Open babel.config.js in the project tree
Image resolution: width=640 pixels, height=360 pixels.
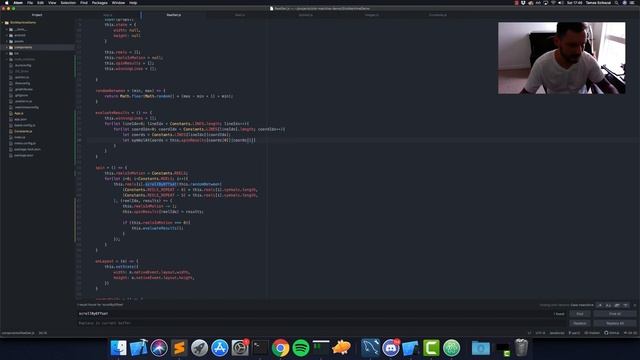pos(24,125)
